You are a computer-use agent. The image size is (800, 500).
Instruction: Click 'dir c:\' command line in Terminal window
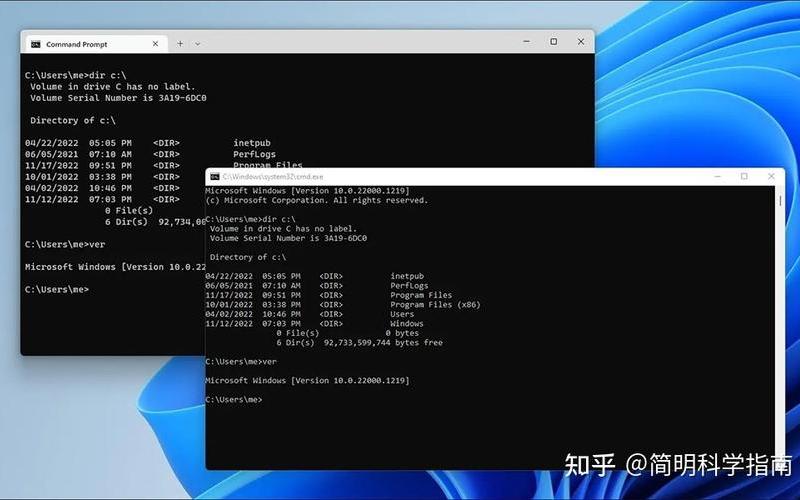pyautogui.click(x=76, y=75)
